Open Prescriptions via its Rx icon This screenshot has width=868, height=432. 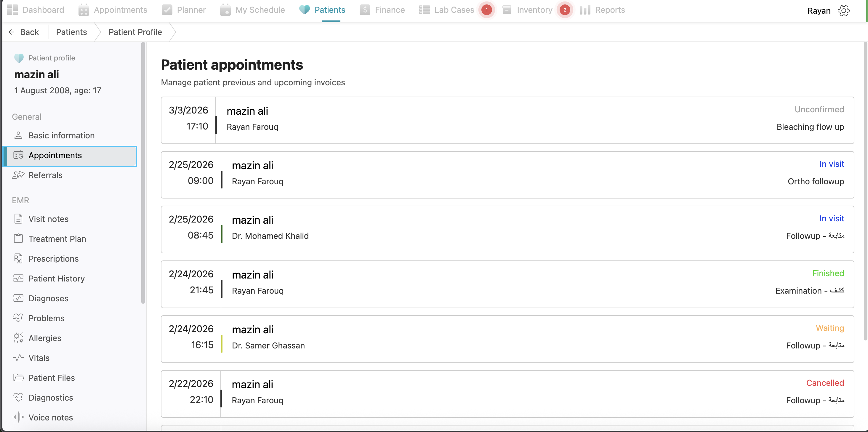18,258
